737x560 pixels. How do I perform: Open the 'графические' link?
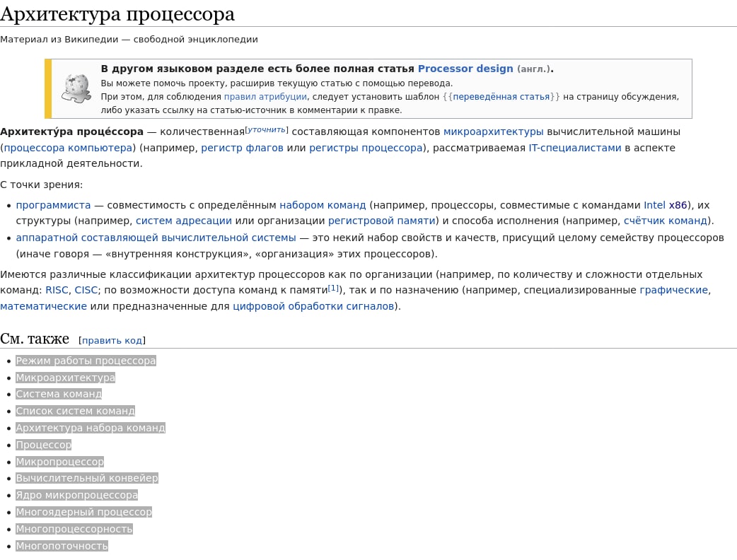pyautogui.click(x=673, y=291)
